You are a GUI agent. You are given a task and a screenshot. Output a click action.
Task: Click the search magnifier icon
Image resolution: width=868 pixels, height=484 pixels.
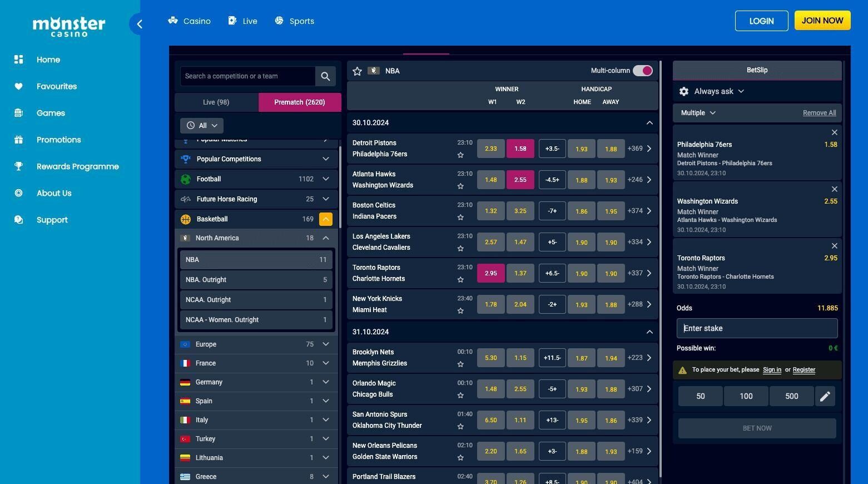click(325, 76)
